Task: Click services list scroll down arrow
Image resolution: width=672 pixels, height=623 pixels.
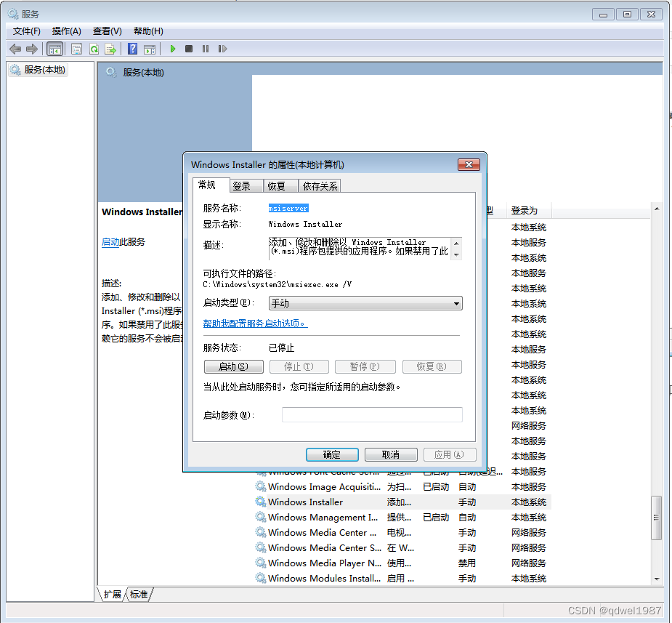Action: click(x=657, y=579)
